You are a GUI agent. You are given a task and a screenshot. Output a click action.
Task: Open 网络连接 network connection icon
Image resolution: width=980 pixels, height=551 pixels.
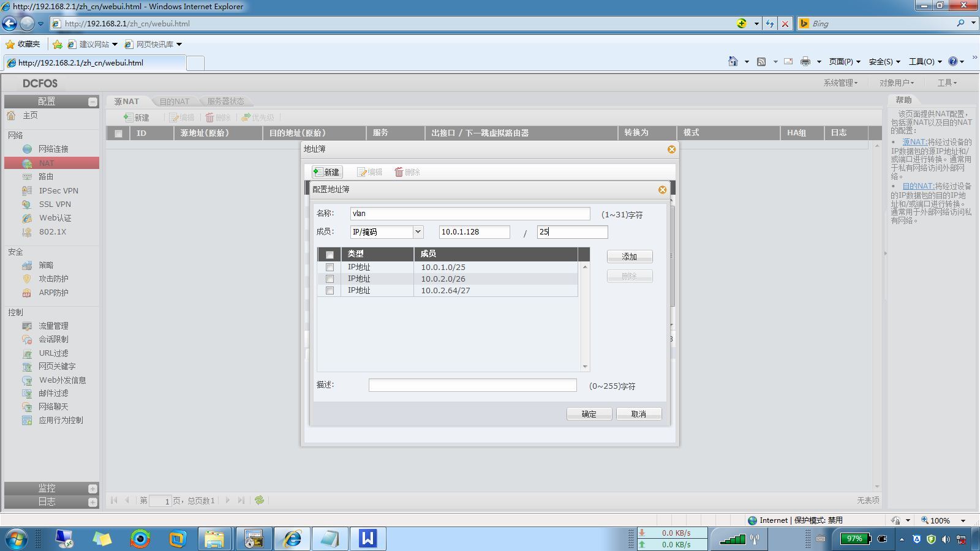coord(27,149)
